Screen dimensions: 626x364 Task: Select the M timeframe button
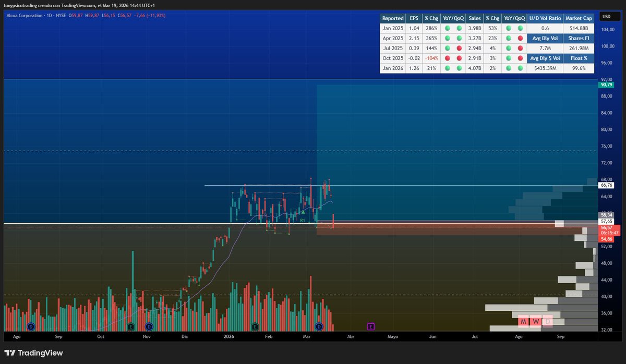click(x=523, y=322)
